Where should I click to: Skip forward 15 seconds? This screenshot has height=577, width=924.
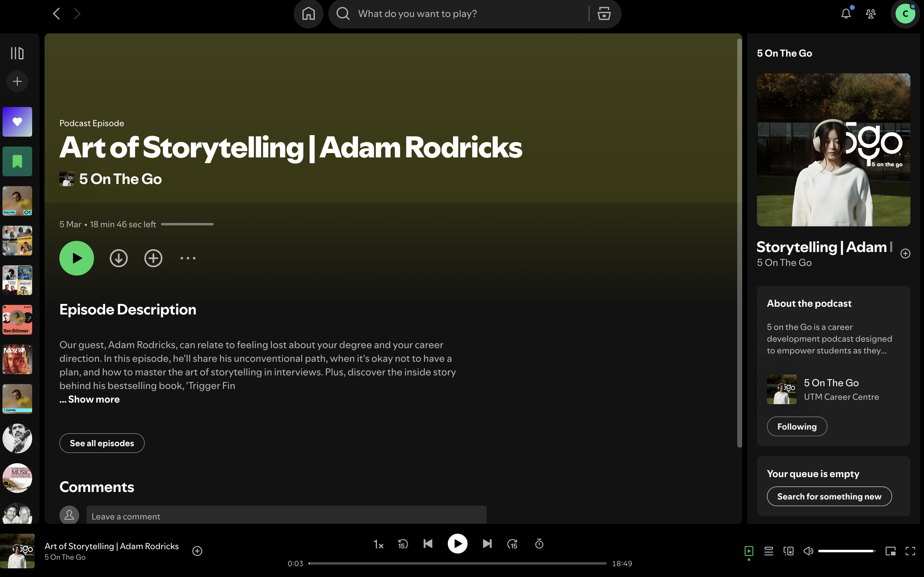click(512, 544)
